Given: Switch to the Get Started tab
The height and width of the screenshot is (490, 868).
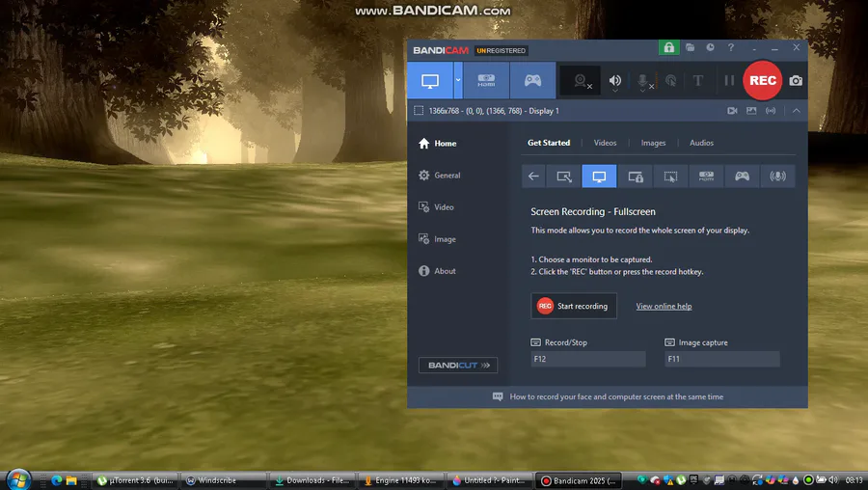Looking at the screenshot, I should coord(549,143).
